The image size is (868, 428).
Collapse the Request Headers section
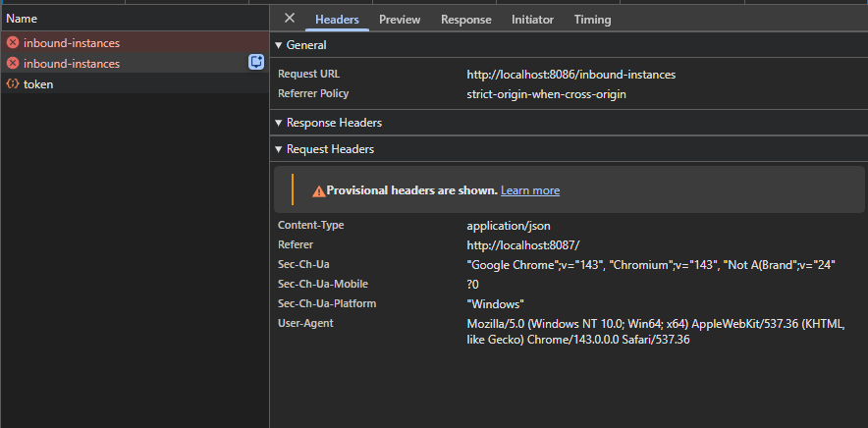(279, 149)
